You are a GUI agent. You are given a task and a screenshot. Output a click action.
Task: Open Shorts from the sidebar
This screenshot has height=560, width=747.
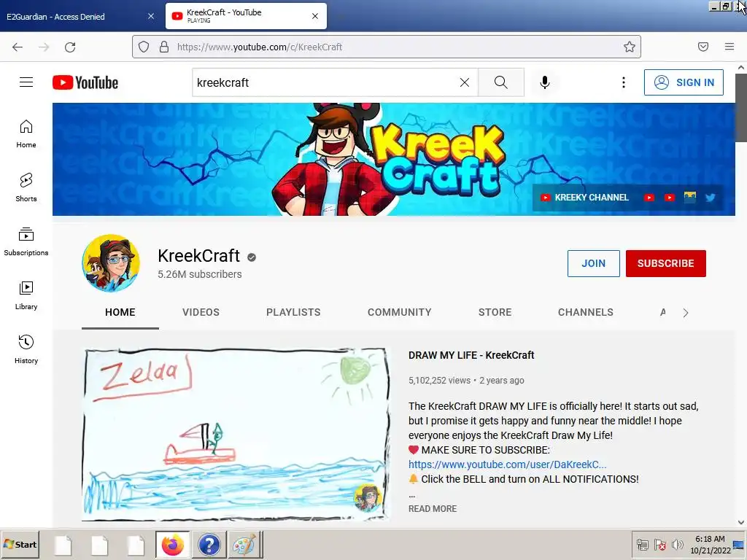pos(26,187)
